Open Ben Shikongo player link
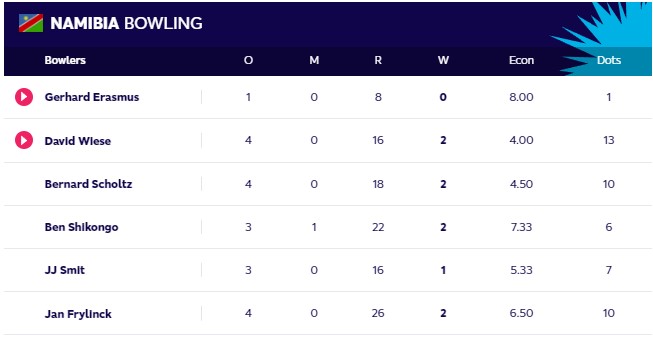This screenshot has width=653, height=363. 81,227
